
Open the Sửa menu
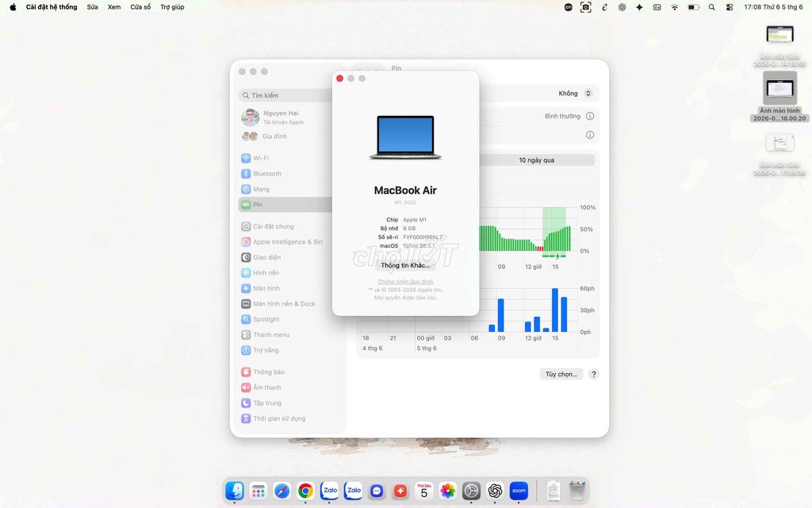click(x=92, y=6)
